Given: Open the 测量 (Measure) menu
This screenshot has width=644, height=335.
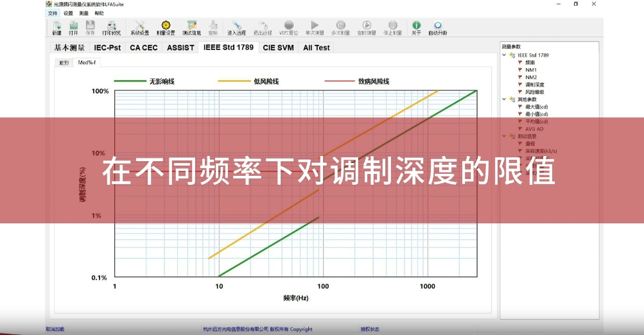Looking at the screenshot, I should (84, 13).
